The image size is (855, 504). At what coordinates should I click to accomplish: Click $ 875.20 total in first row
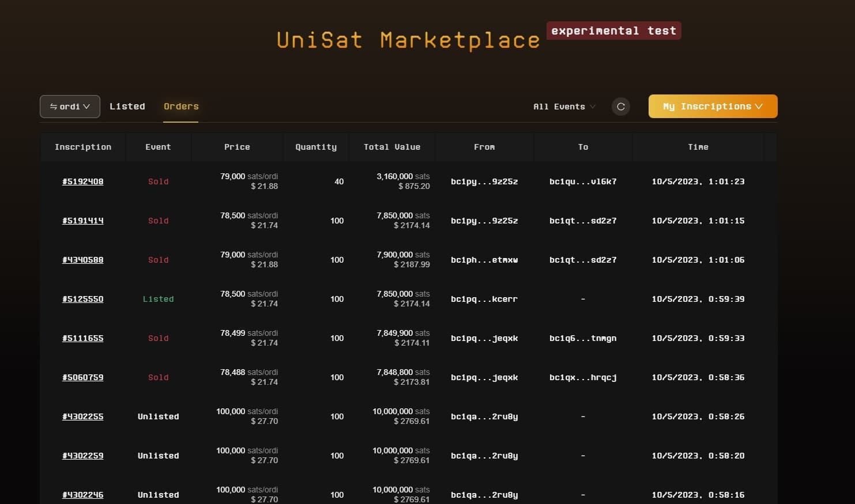pyautogui.click(x=414, y=186)
